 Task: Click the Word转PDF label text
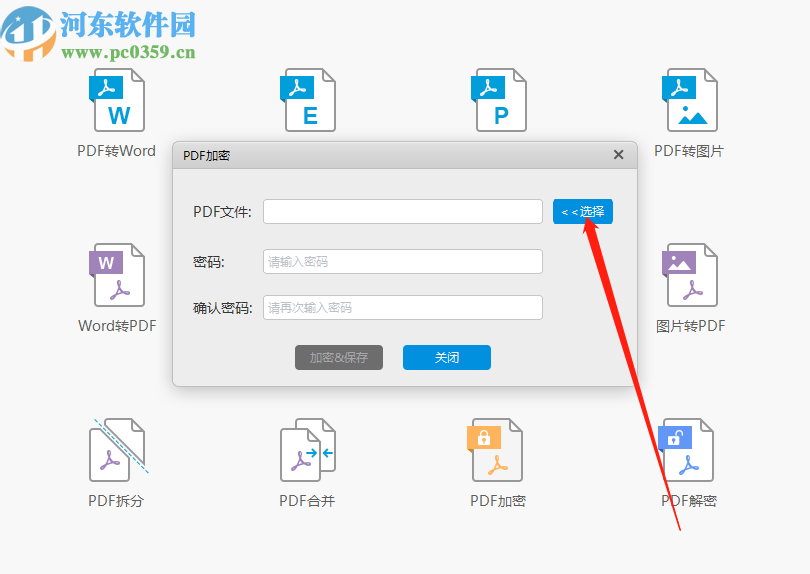[117, 326]
